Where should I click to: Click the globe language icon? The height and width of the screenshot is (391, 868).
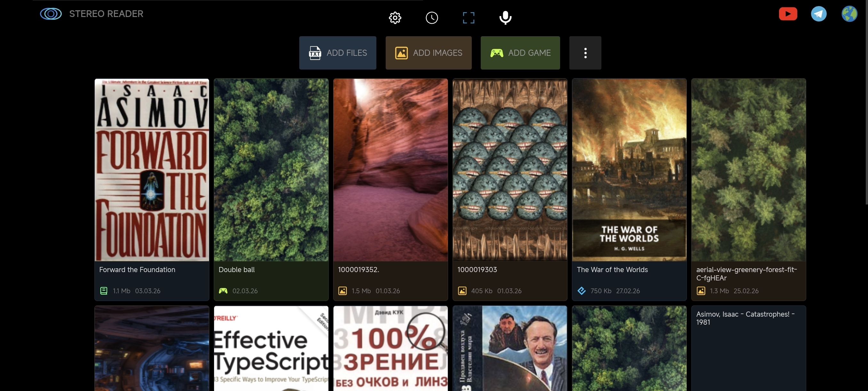pos(849,14)
